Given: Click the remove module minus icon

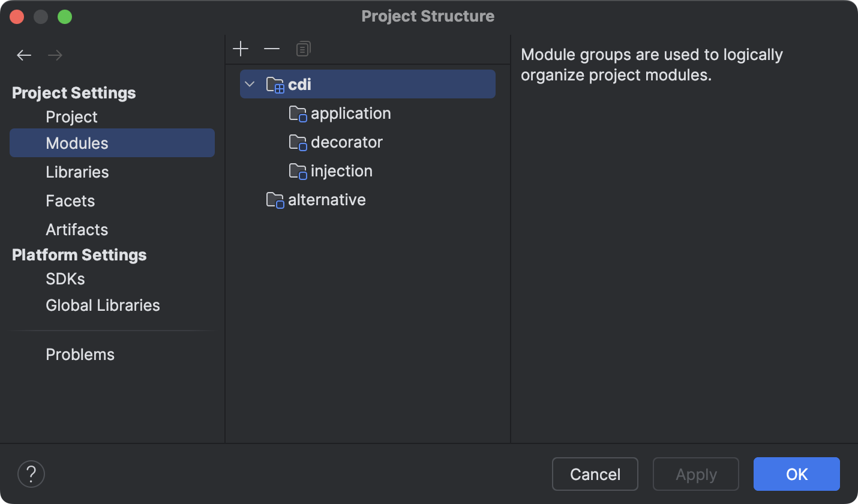Looking at the screenshot, I should 271,49.
